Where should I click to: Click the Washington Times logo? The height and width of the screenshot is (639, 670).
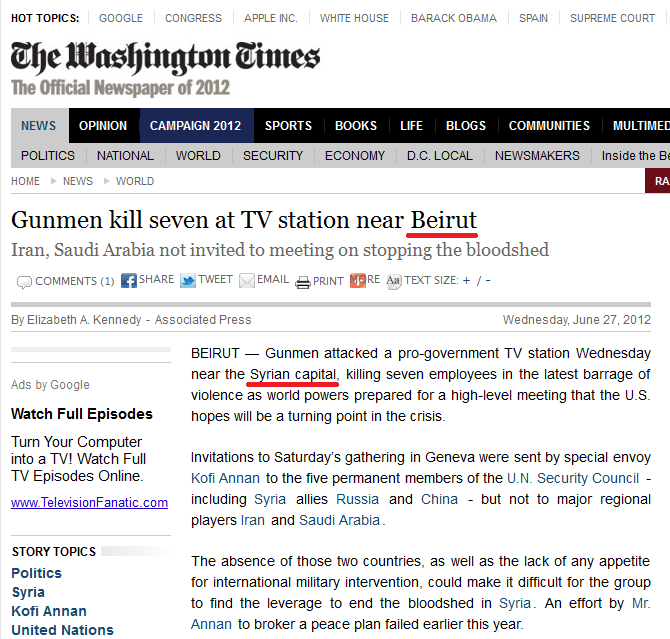(x=165, y=58)
